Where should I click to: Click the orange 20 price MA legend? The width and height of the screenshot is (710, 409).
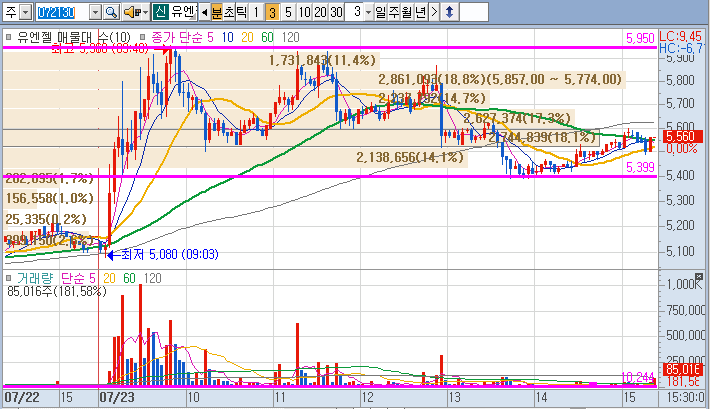tap(247, 37)
